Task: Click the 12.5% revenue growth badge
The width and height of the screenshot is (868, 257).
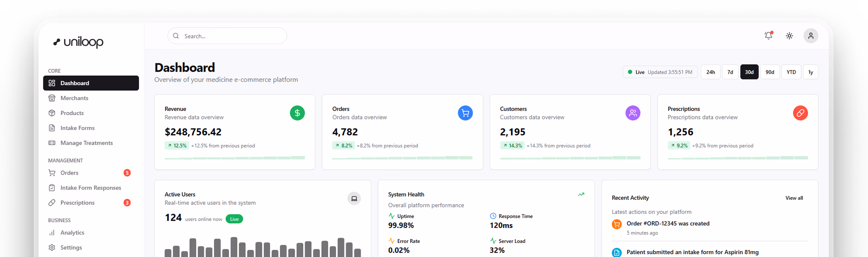Action: (177, 146)
